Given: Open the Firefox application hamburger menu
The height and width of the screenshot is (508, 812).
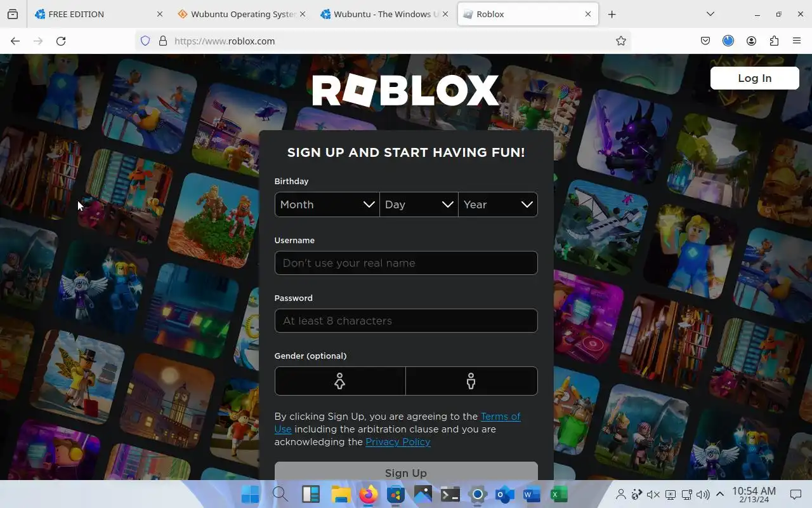Looking at the screenshot, I should click(797, 41).
